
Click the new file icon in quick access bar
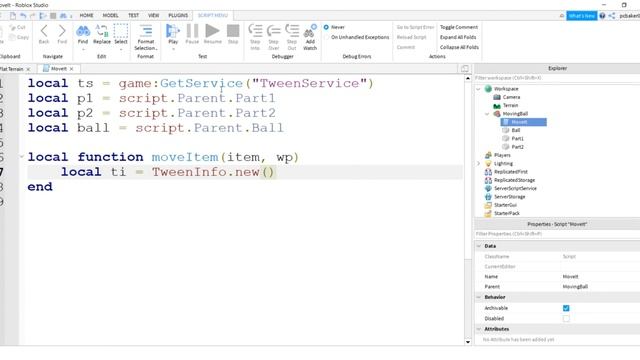(13, 16)
